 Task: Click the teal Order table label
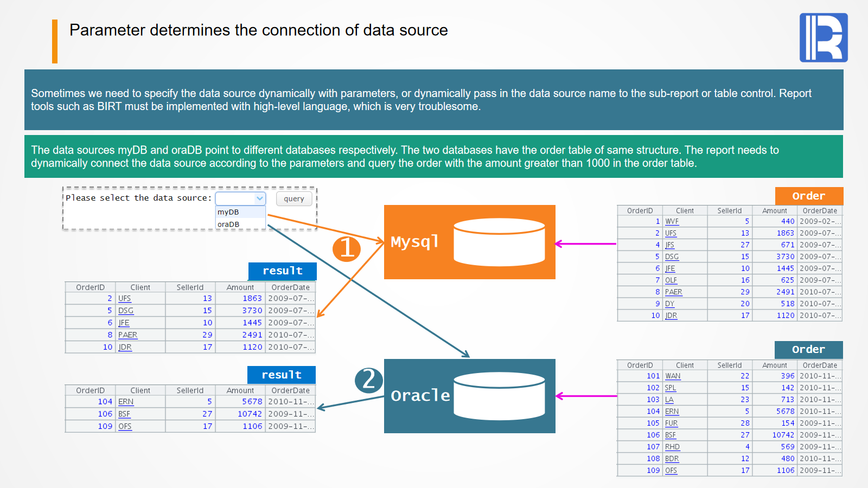click(808, 350)
